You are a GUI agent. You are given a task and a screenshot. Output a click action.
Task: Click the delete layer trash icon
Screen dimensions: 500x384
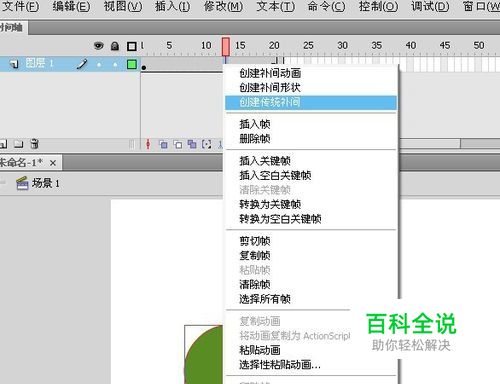(34, 144)
